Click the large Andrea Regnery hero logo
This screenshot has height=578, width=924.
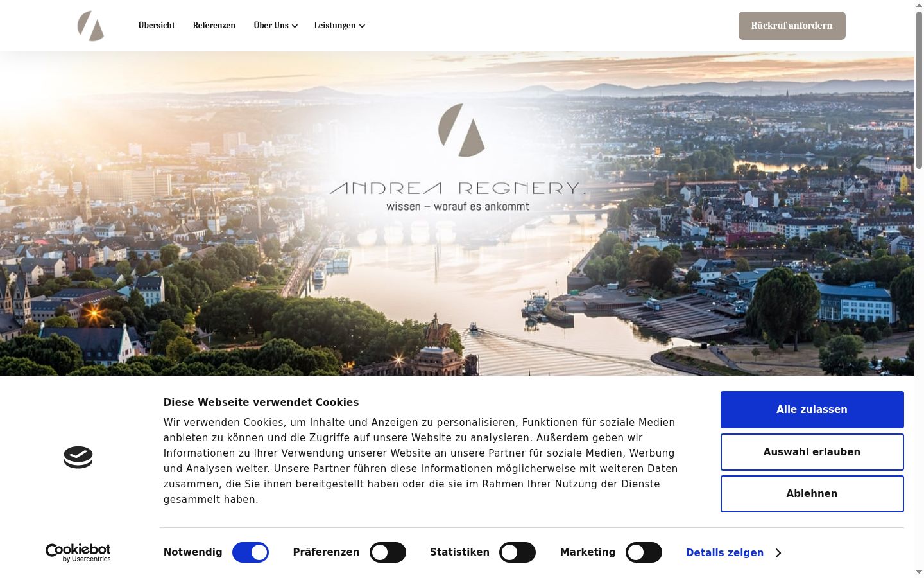457,157
